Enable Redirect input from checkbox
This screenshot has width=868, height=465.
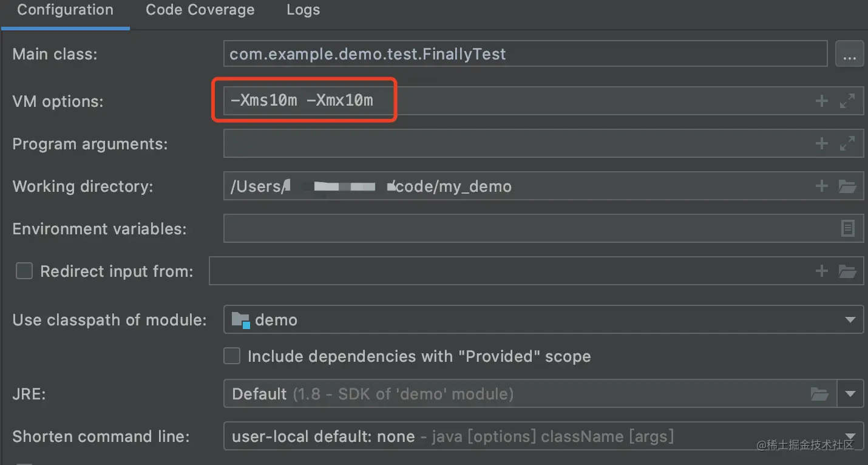[x=24, y=271]
